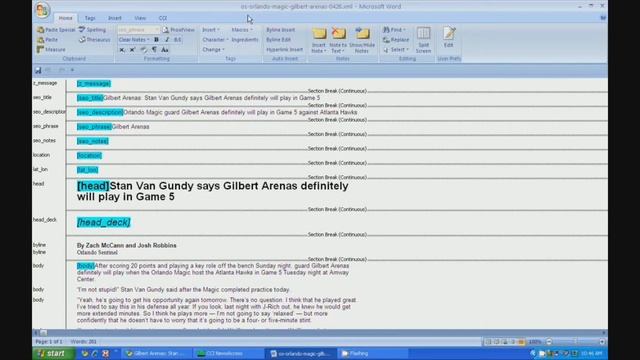
Task: Toggle subscript formatting
Action: (122, 50)
